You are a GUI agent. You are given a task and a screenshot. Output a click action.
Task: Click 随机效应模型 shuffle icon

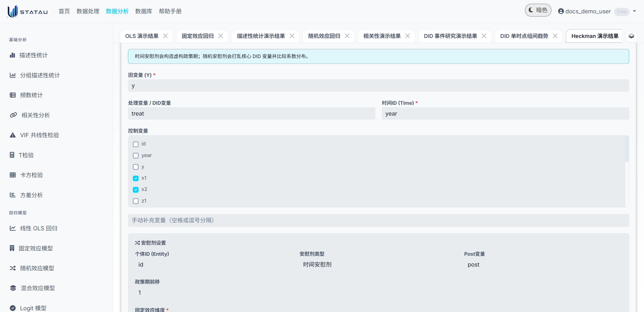point(13,268)
